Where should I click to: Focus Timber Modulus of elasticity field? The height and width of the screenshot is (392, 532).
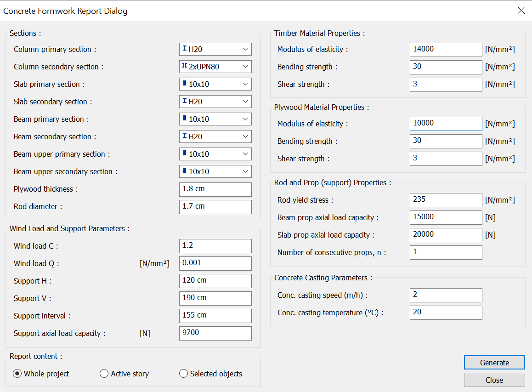[x=446, y=50]
